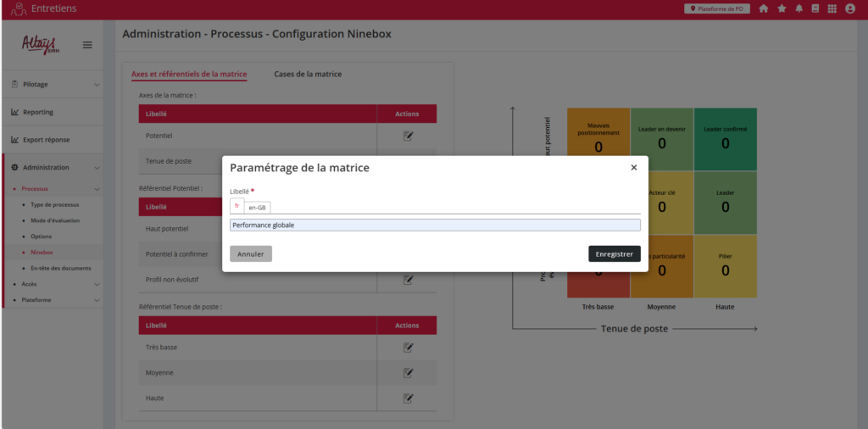Toggle the hamburger sidebar menu
This screenshot has height=429, width=868.
(87, 45)
